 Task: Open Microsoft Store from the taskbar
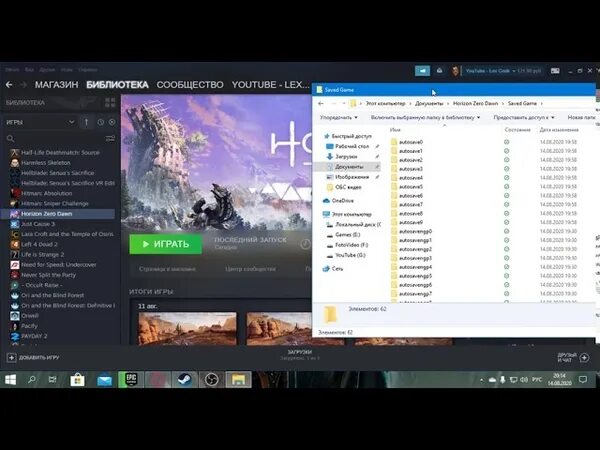(77, 380)
